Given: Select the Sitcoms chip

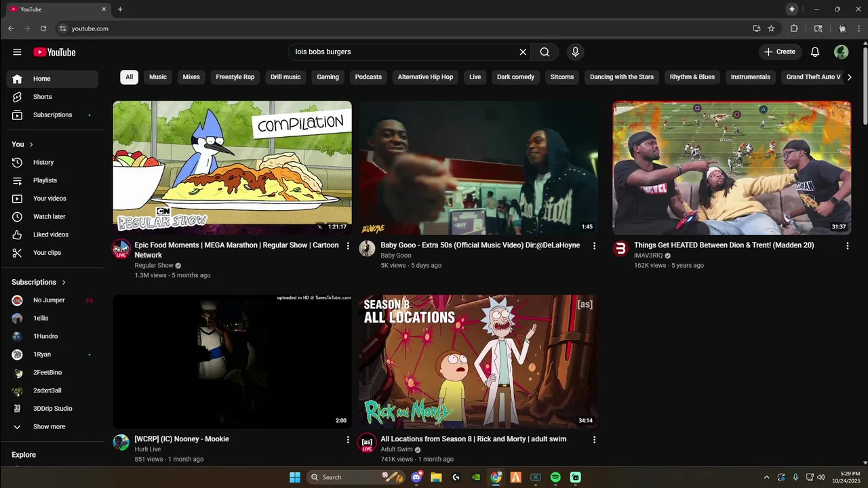Looking at the screenshot, I should pos(562,77).
